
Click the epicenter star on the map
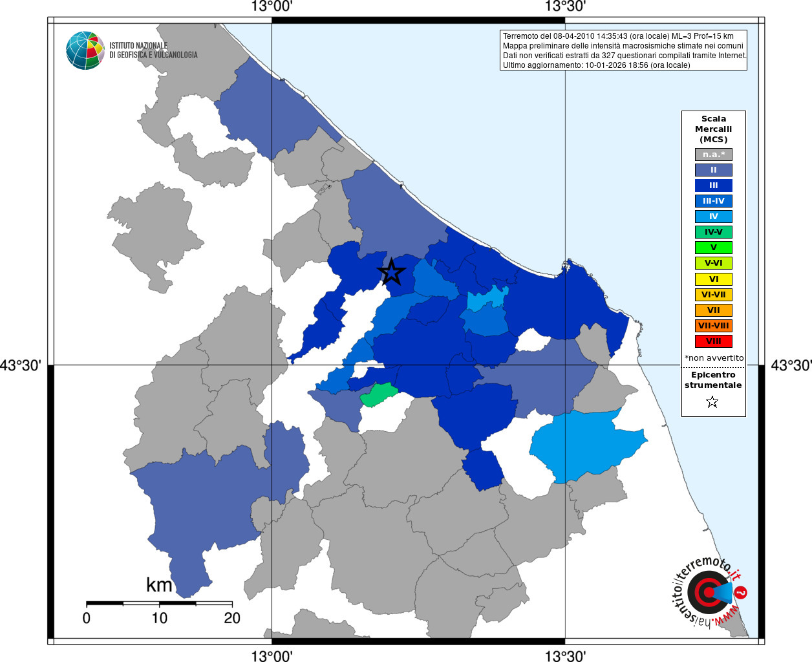pos(391,272)
